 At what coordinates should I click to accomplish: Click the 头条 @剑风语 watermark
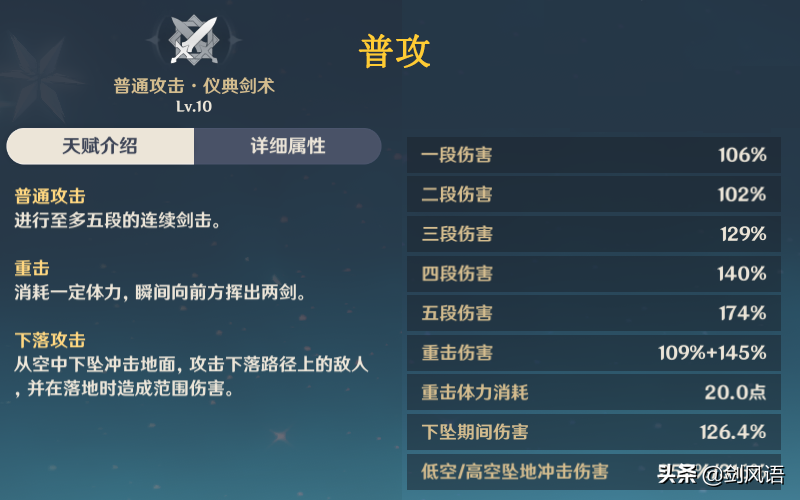tap(720, 474)
